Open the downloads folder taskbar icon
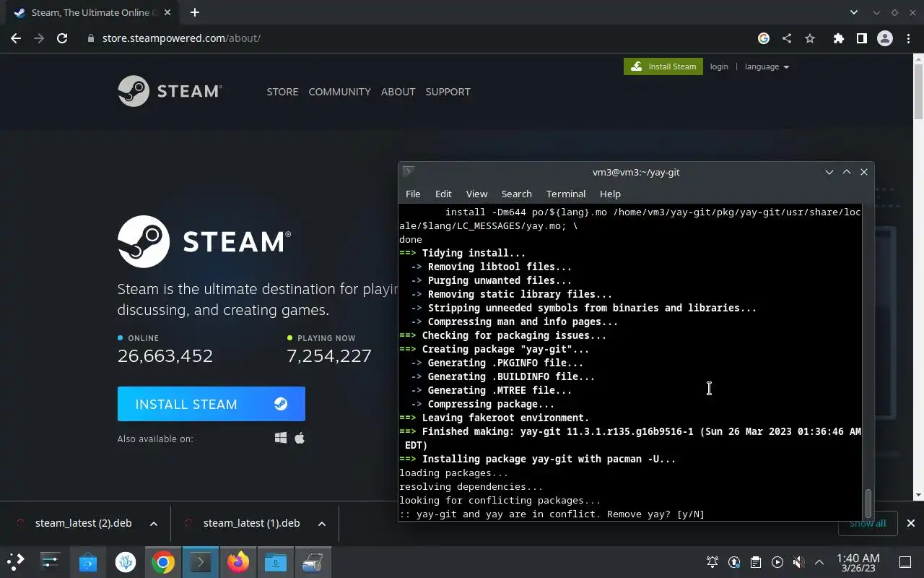924x578 pixels. 275,561
